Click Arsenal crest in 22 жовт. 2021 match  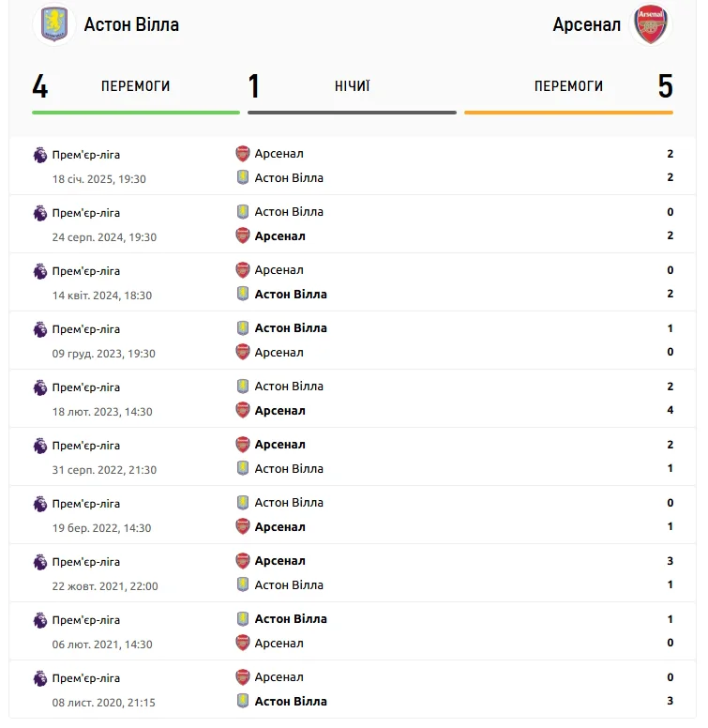pos(243,561)
